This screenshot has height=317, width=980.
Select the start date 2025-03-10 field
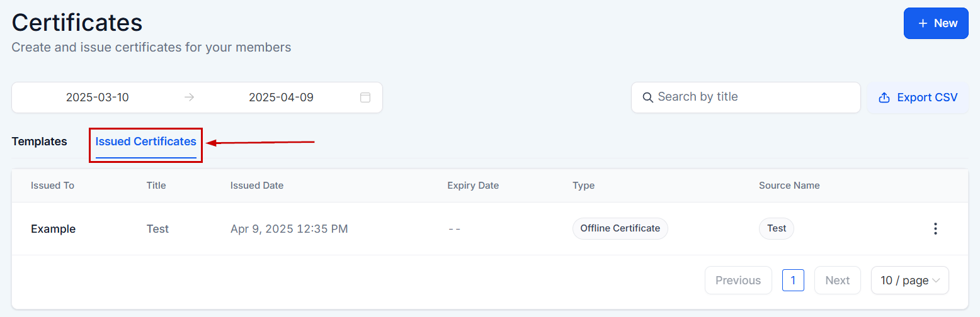[x=98, y=97]
